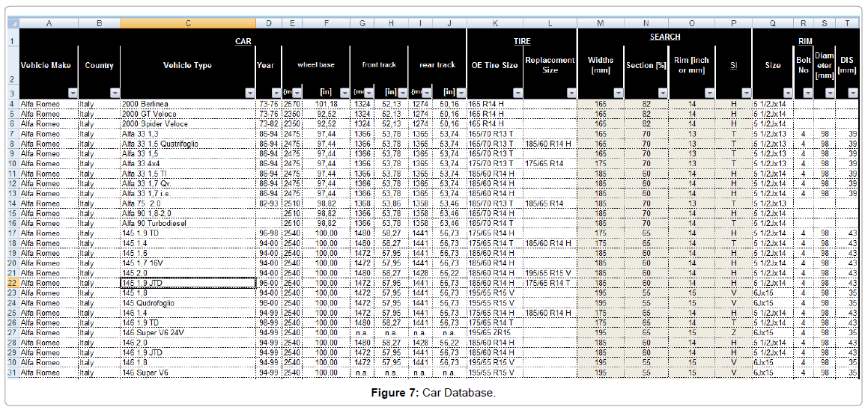
Task: Select the year cell 96-98
Action: 268,233
